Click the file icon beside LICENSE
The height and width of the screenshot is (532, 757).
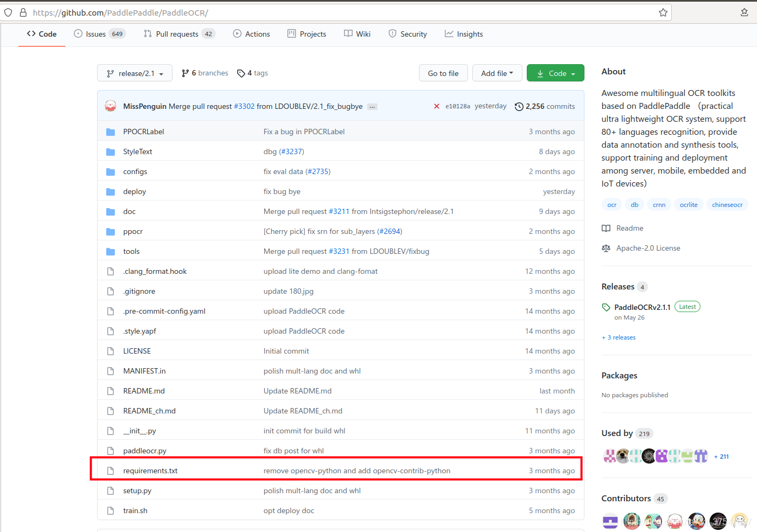tap(111, 351)
